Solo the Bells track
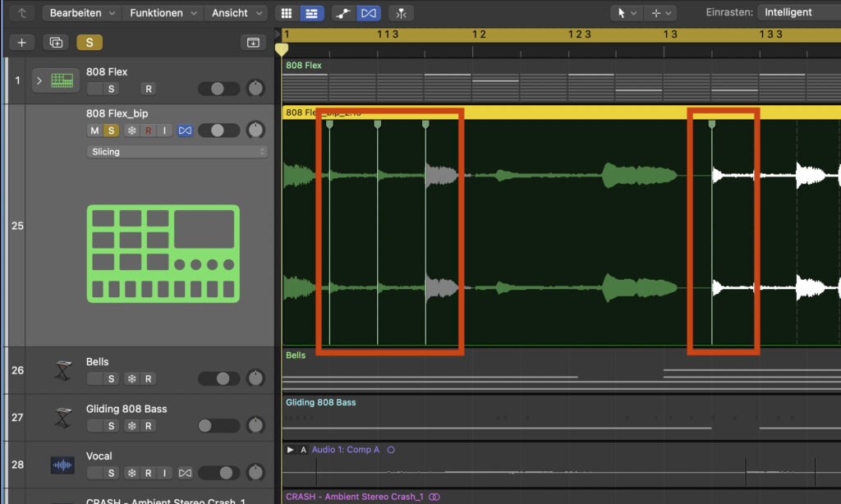This screenshot has height=504, width=841. [111, 378]
